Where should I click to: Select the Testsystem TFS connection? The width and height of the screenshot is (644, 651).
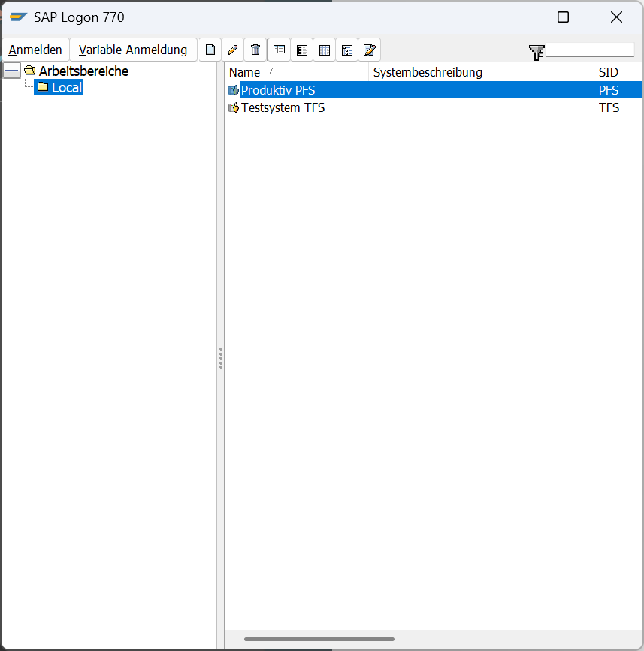click(283, 107)
